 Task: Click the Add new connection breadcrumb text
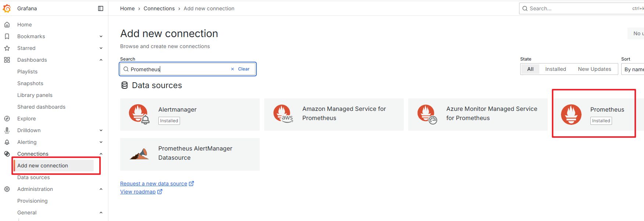pos(209,8)
